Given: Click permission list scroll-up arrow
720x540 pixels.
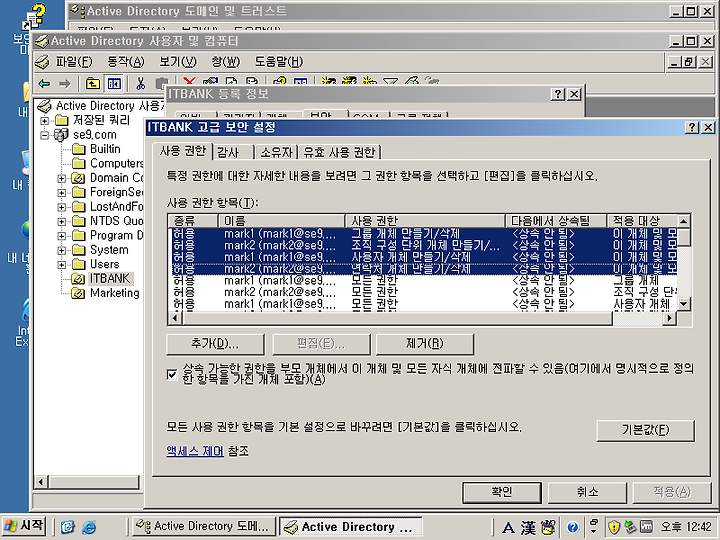Looking at the screenshot, I should tap(683, 221).
